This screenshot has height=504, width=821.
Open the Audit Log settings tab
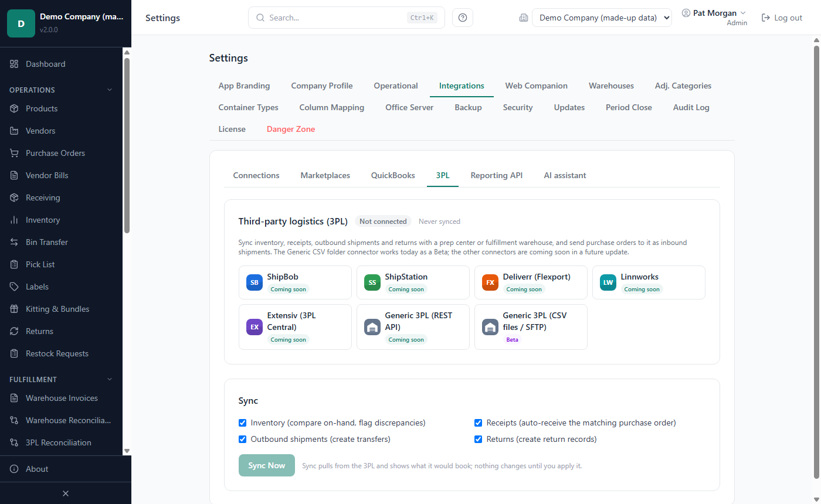point(691,107)
